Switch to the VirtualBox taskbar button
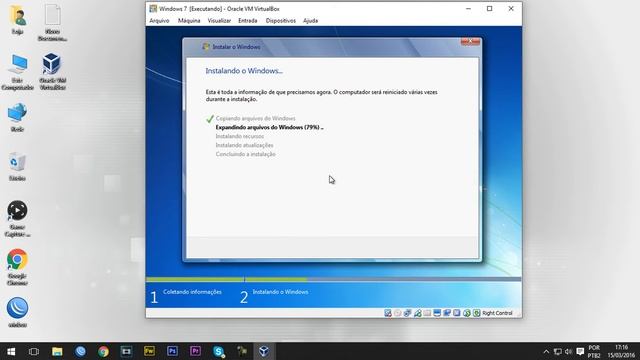The width and height of the screenshot is (640, 360). (264, 351)
